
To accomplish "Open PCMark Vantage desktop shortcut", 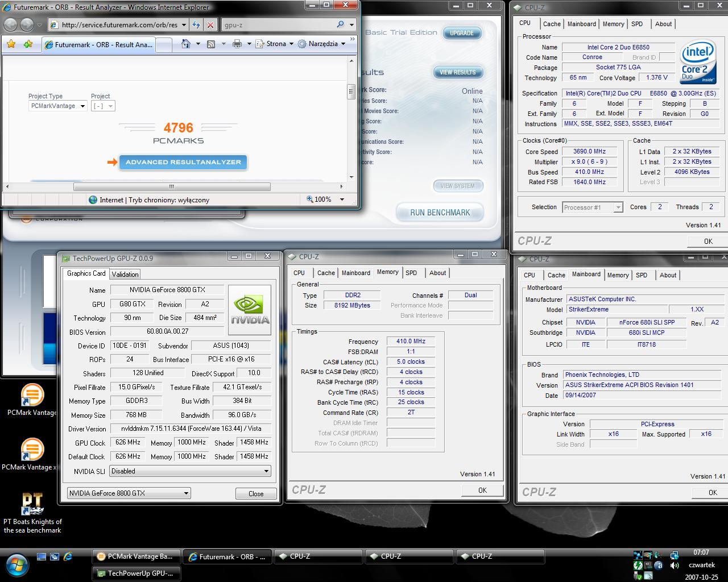I will 32,400.
